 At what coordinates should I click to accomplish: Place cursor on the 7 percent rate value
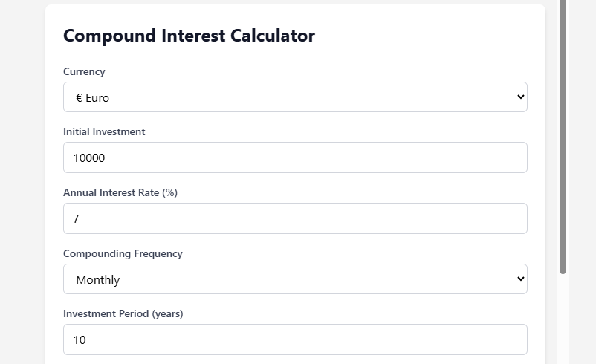[76, 219]
